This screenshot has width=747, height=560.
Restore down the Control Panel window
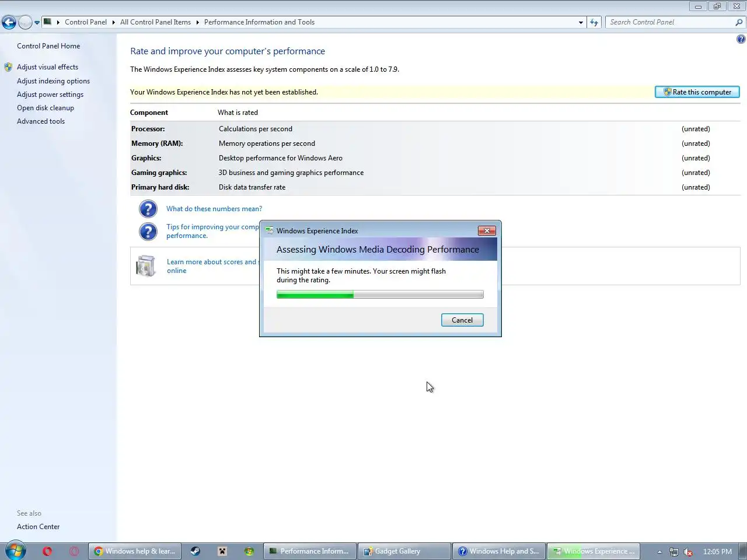pyautogui.click(x=717, y=6)
